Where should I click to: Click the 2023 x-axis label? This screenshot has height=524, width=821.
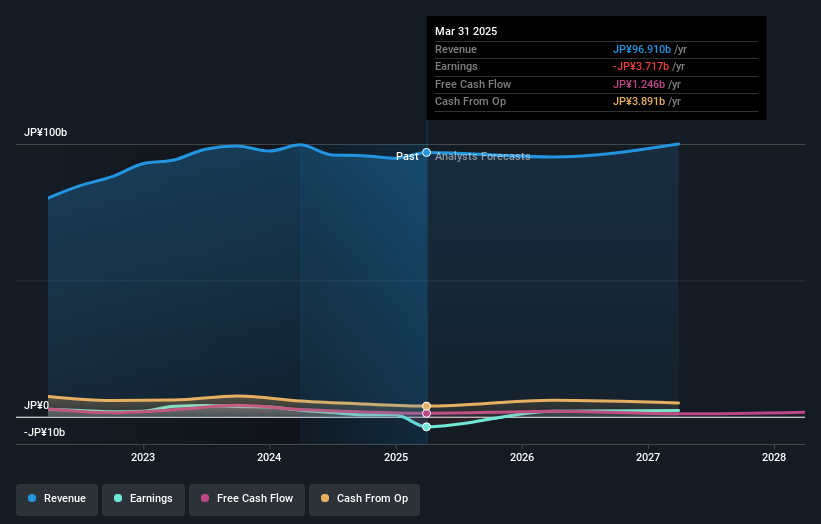pyautogui.click(x=143, y=457)
